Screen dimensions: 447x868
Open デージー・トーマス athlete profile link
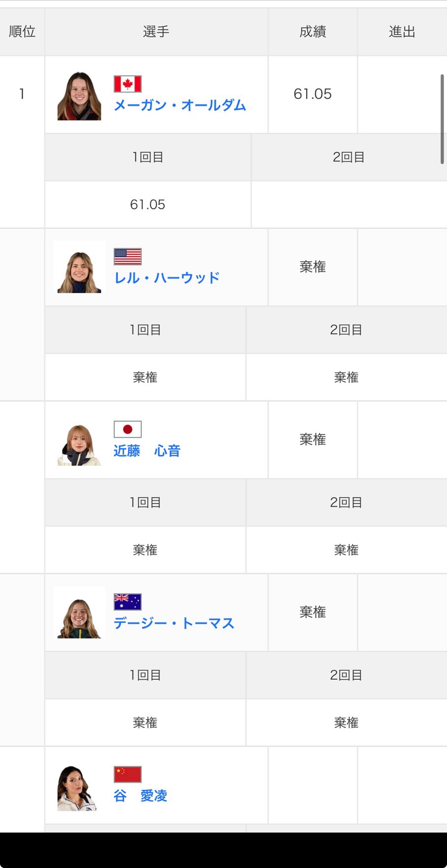pos(174,623)
